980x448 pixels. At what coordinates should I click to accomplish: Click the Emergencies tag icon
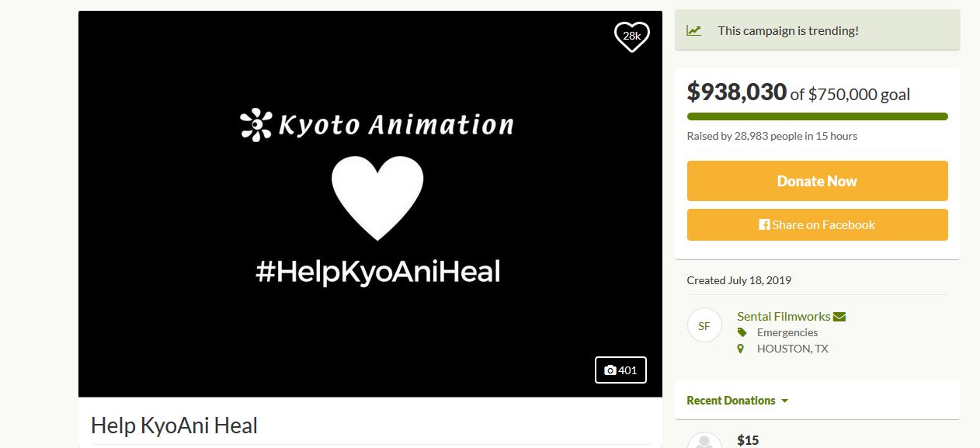(742, 332)
